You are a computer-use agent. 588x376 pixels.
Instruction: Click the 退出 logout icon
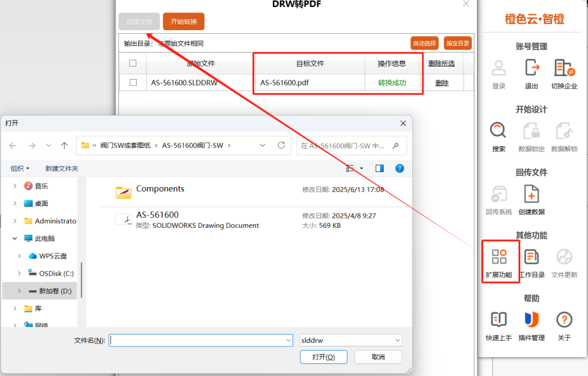532,68
